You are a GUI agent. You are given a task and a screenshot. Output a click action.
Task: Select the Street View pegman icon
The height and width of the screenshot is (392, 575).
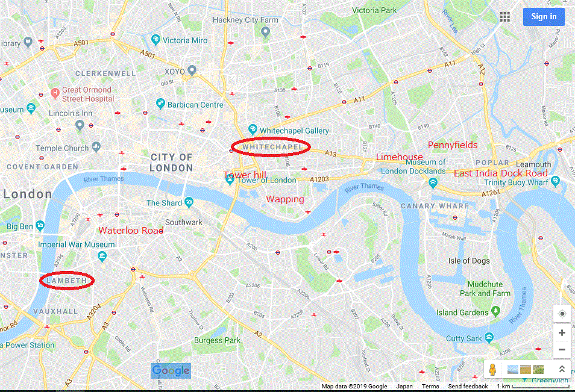point(493,369)
